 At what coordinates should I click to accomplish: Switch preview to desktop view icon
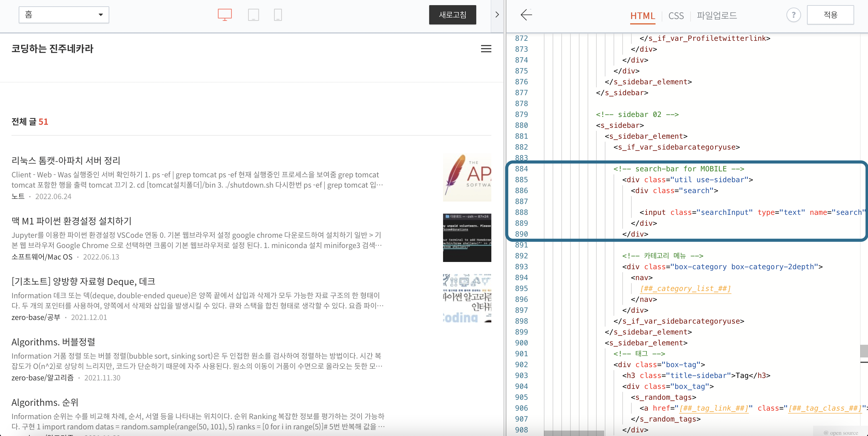tap(225, 15)
